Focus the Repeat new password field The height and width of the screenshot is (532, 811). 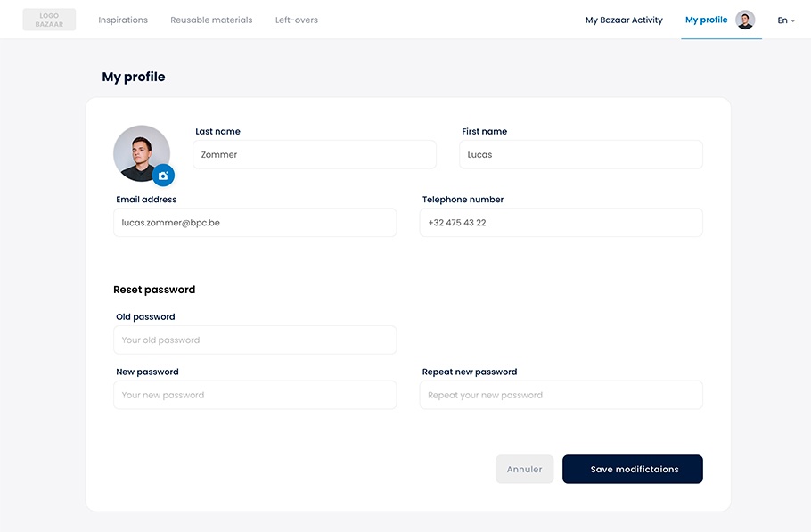[561, 395]
